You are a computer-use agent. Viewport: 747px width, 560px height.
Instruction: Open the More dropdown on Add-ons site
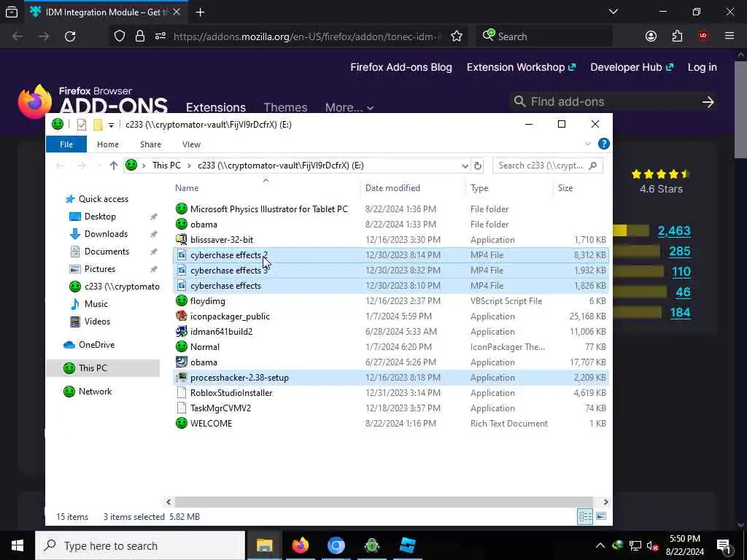click(349, 108)
